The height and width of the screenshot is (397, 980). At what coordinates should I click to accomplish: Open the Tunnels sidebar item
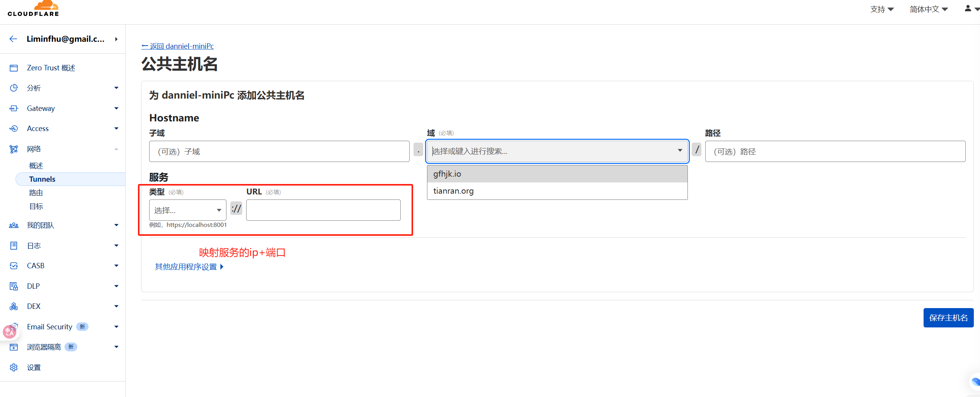tap(70, 179)
